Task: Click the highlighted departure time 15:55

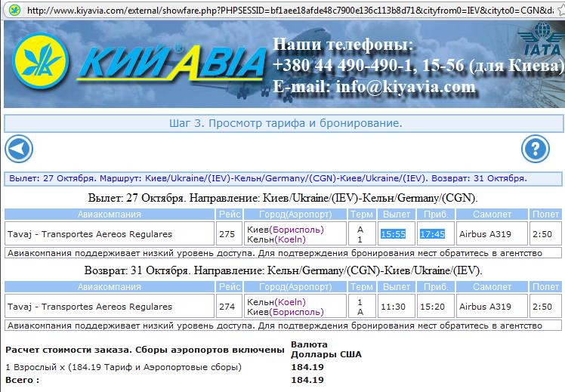Action: click(394, 234)
